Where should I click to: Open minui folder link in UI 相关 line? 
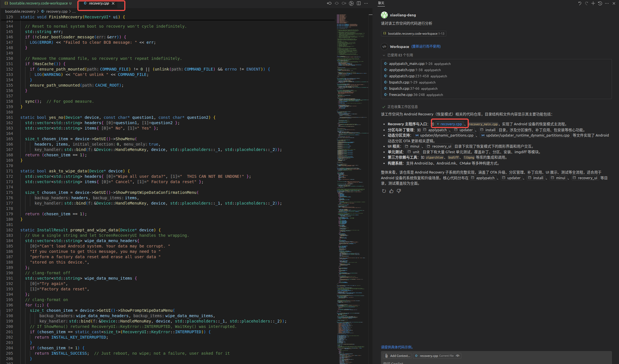click(x=413, y=146)
